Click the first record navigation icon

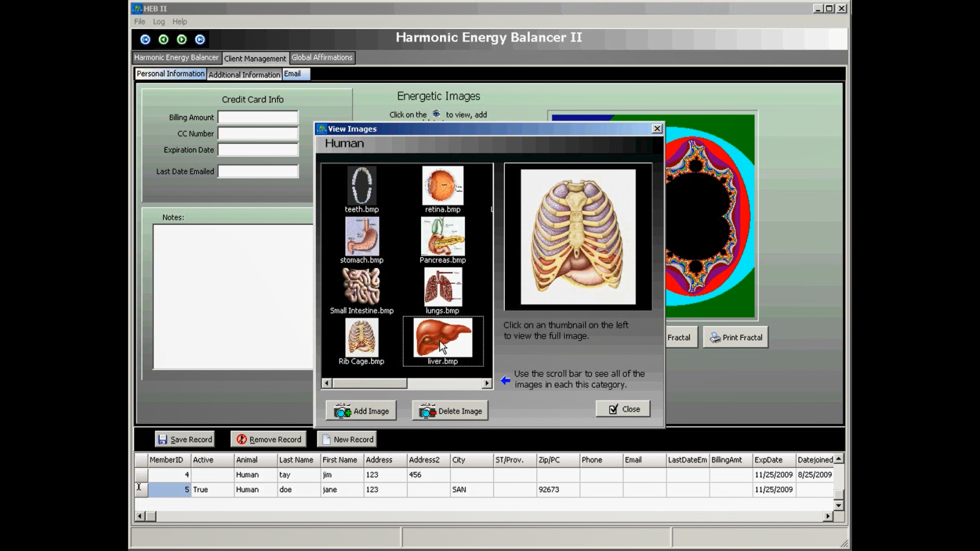(146, 39)
